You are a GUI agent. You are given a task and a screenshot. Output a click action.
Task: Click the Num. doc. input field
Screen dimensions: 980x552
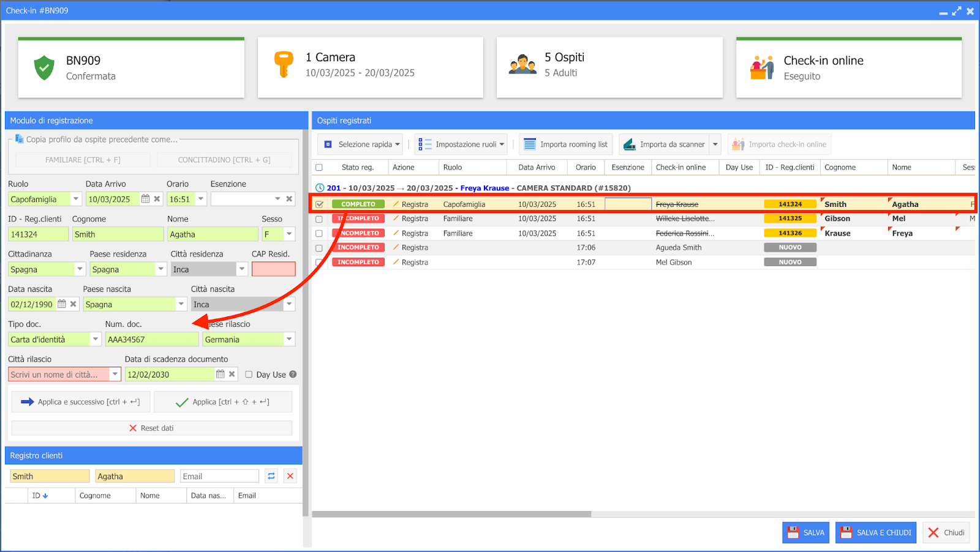pos(151,339)
